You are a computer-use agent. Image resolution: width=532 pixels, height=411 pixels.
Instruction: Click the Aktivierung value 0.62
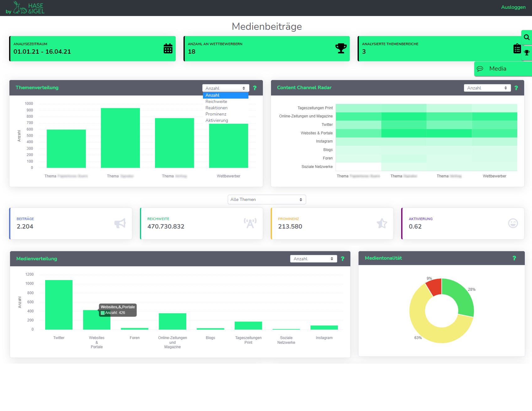(x=415, y=226)
